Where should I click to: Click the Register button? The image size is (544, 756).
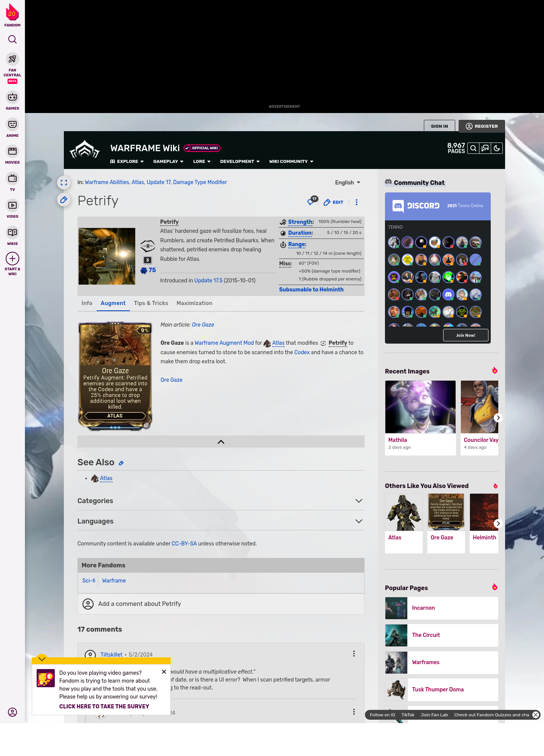click(482, 126)
